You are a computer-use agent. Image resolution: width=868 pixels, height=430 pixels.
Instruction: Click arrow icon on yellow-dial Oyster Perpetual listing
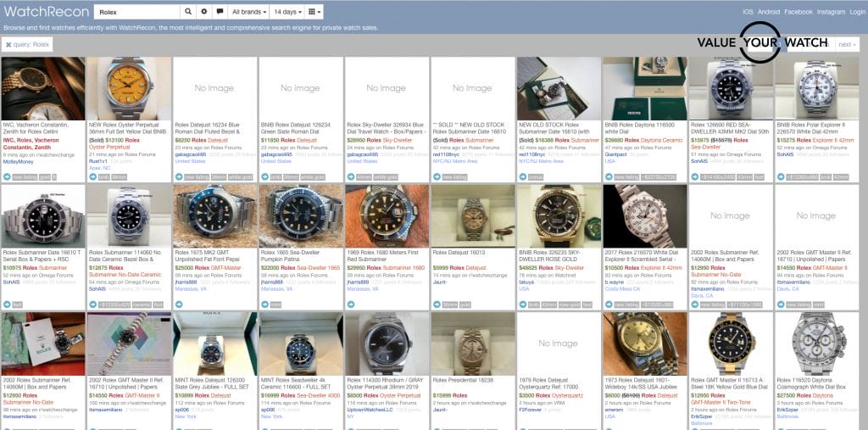point(93,176)
